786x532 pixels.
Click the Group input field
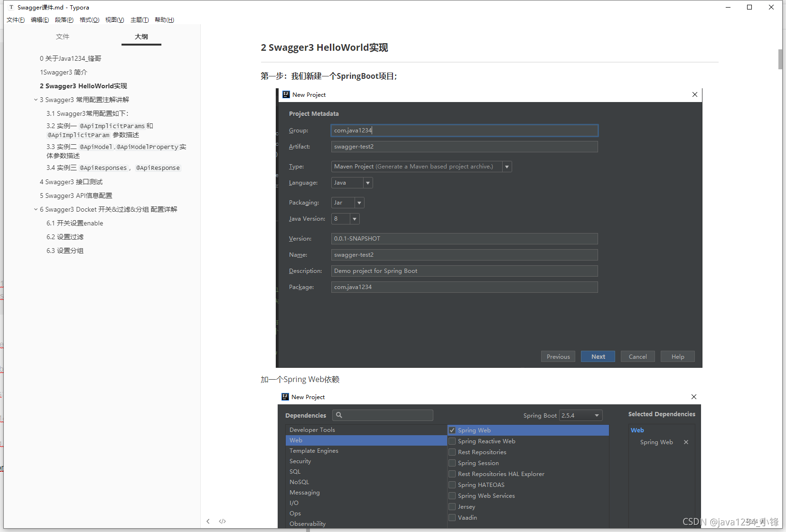tap(465, 131)
